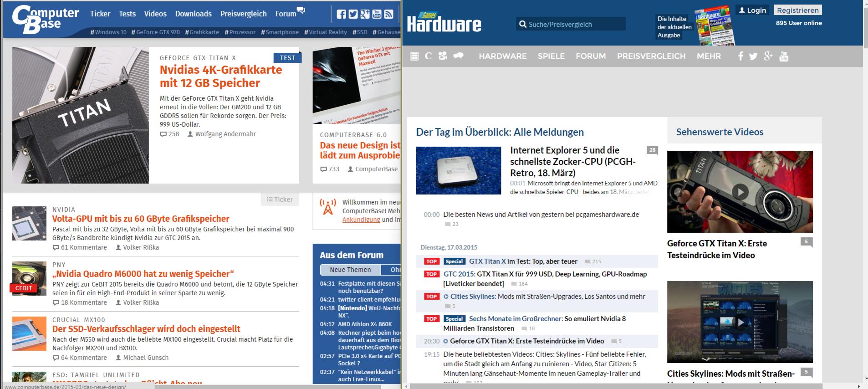This screenshot has width=868, height=389.
Task: Click the #Prozessor hashtag link
Action: tap(240, 32)
